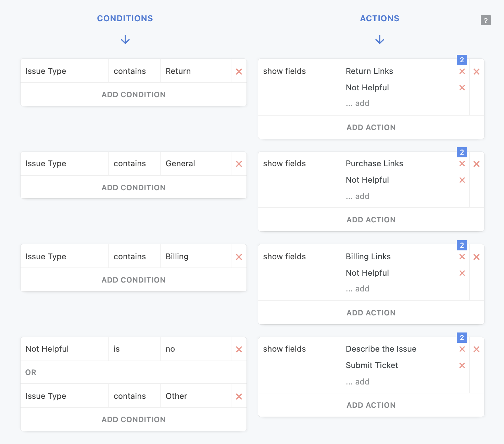Image resolution: width=504 pixels, height=444 pixels.
Task: Remove the Return Links field
Action: (462, 71)
